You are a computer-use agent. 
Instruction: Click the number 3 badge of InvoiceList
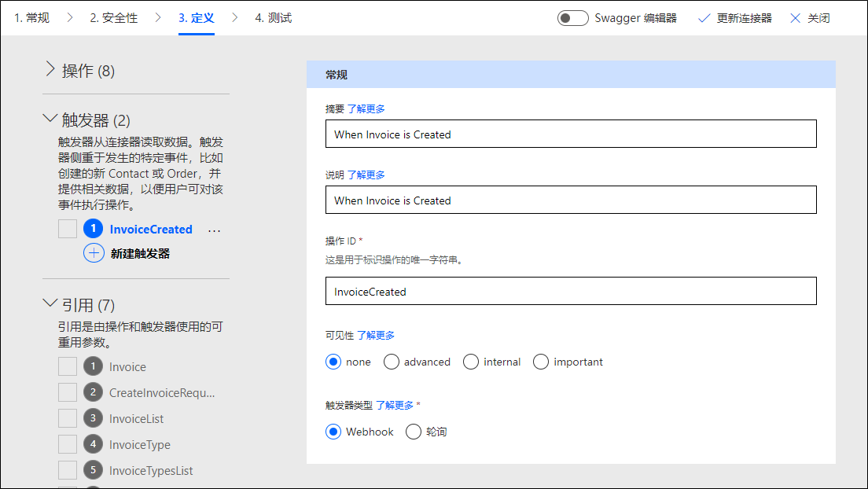(93, 417)
